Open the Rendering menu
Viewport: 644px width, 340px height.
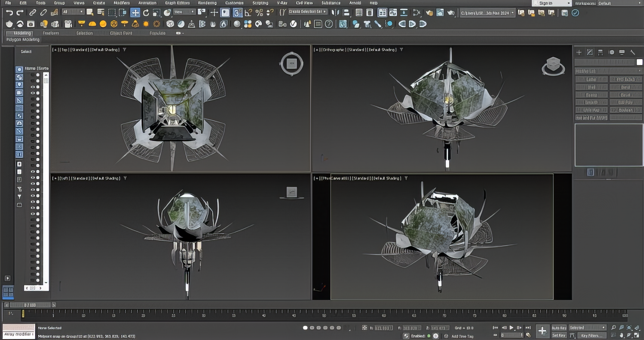[207, 3]
